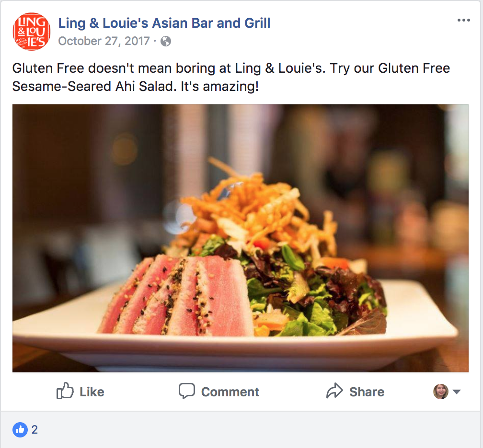Toggle Like on this post
Screen dimensions: 483x448
click(x=80, y=391)
